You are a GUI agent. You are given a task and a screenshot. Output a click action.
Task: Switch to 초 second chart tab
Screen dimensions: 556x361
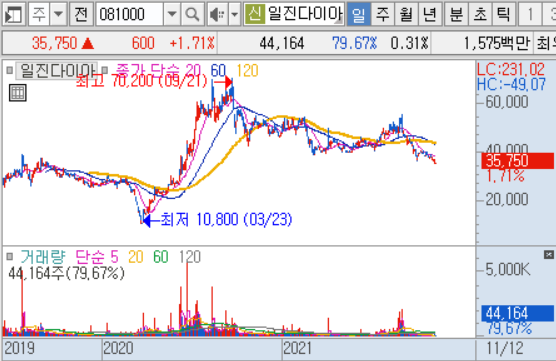(x=480, y=15)
